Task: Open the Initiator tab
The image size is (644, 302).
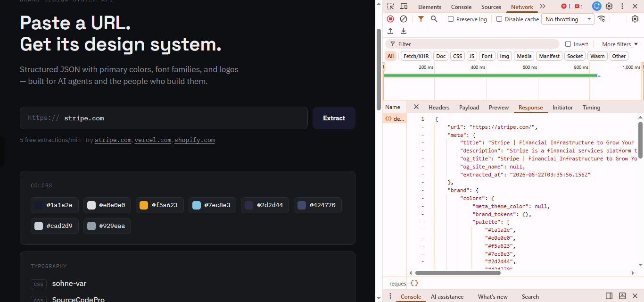Action: pos(562,107)
